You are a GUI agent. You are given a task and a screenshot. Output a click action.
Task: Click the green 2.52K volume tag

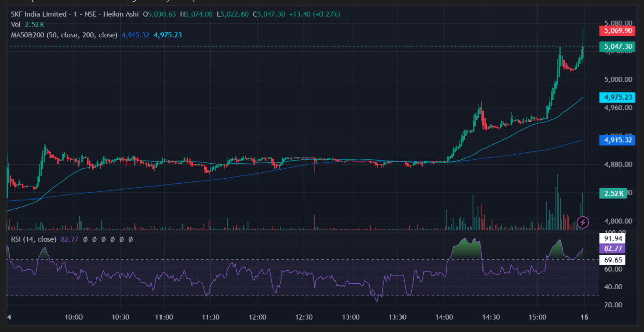point(613,193)
